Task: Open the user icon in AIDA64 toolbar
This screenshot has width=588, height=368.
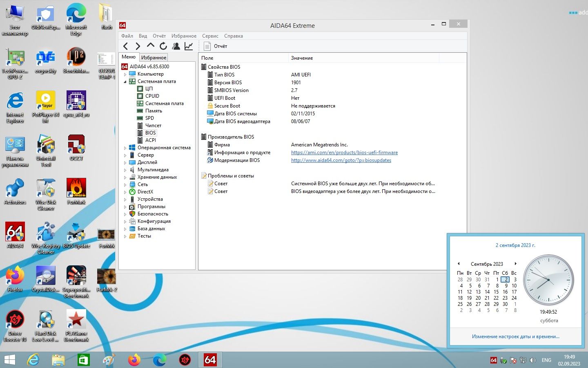Action: (x=176, y=46)
